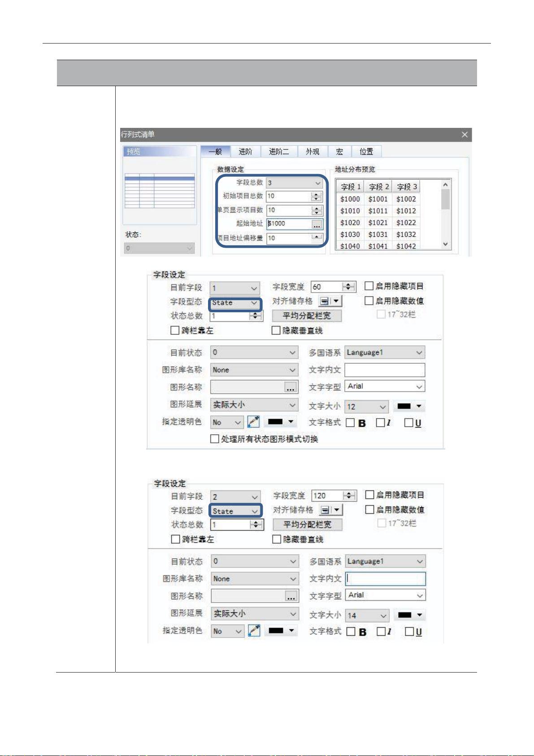Click eyedropper icon in second 指定透明色 row
This screenshot has height=756, width=534.
pos(254,631)
